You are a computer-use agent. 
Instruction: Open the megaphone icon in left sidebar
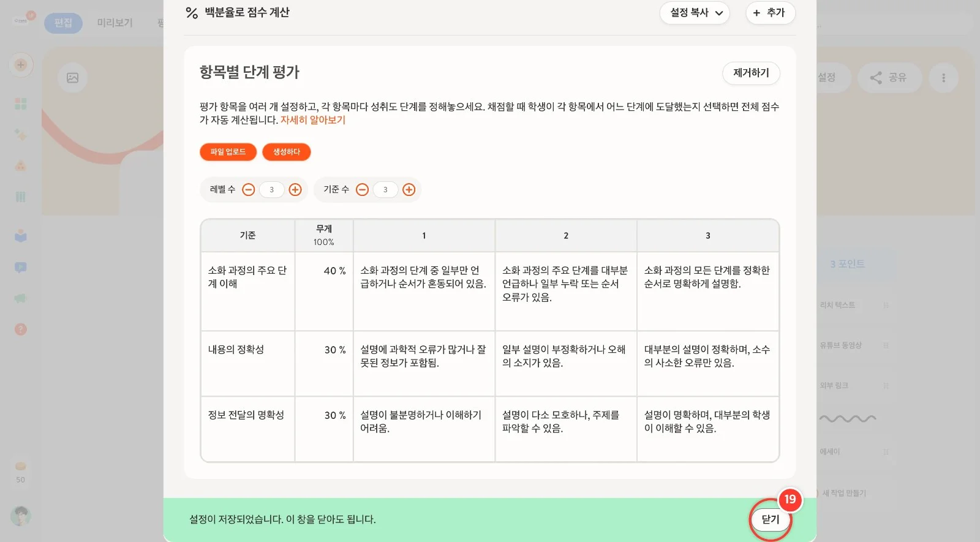(21, 298)
